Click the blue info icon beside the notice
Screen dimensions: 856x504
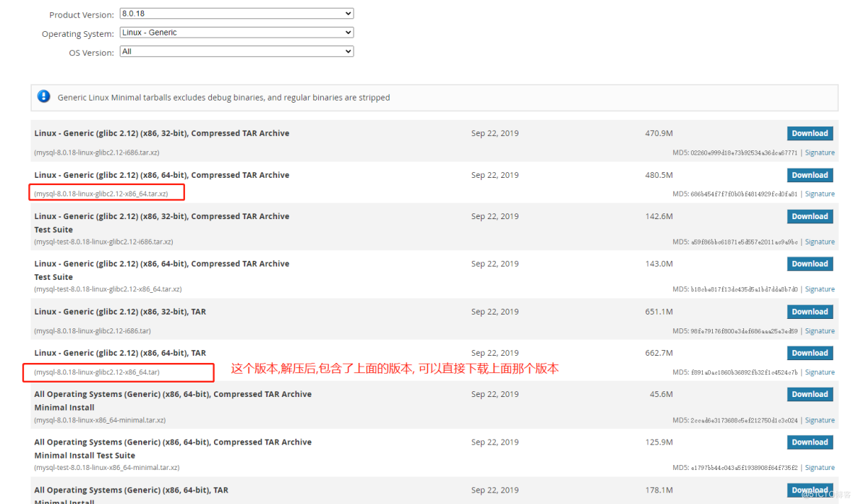pyautogui.click(x=43, y=97)
